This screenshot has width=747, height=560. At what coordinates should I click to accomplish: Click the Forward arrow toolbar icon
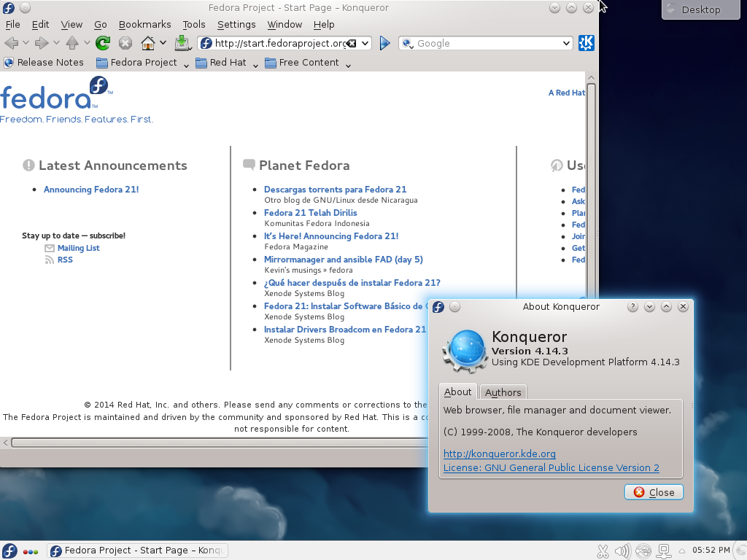(42, 43)
